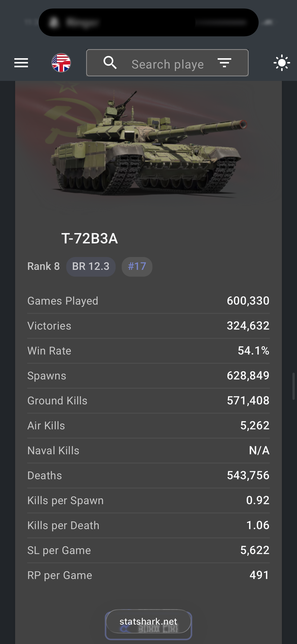The image size is (297, 644).
Task: Tap the Rank 8 label
Action: pos(44,267)
